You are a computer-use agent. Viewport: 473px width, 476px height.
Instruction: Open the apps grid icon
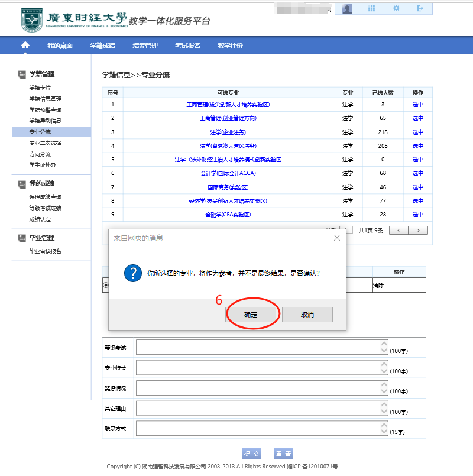[372, 8]
